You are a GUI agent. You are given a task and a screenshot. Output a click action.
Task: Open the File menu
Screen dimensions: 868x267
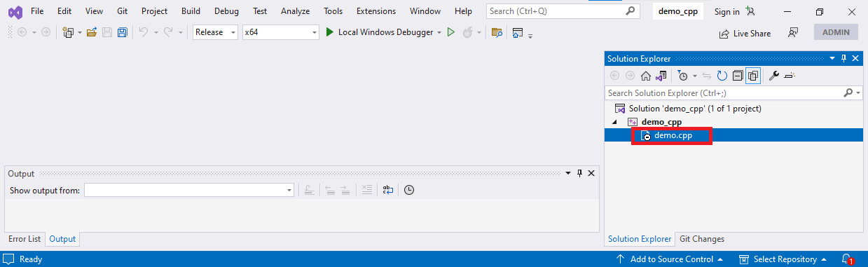(37, 11)
